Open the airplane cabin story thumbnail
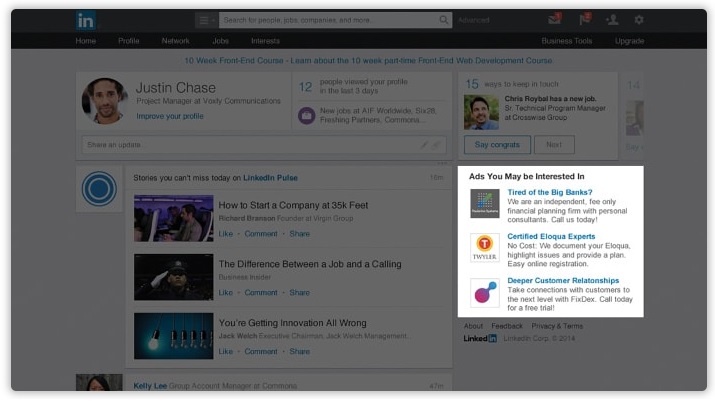This screenshot has width=715, height=405. coord(174,218)
